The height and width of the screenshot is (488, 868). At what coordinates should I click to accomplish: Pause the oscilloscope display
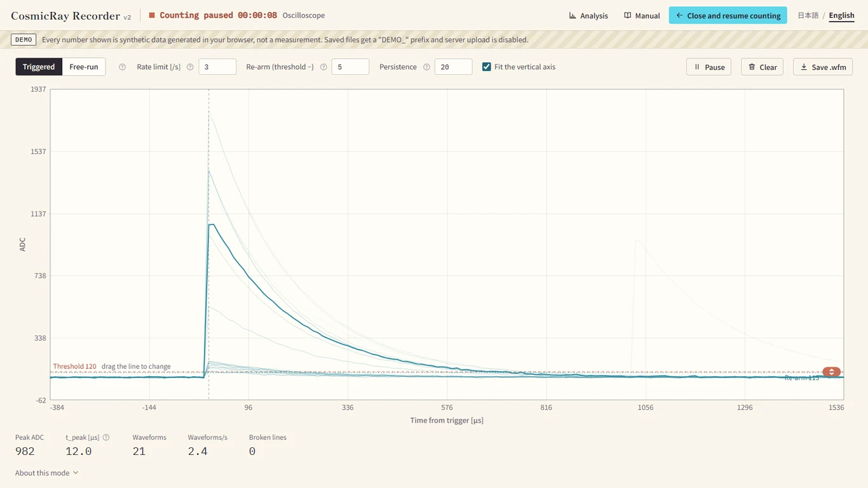[709, 67]
